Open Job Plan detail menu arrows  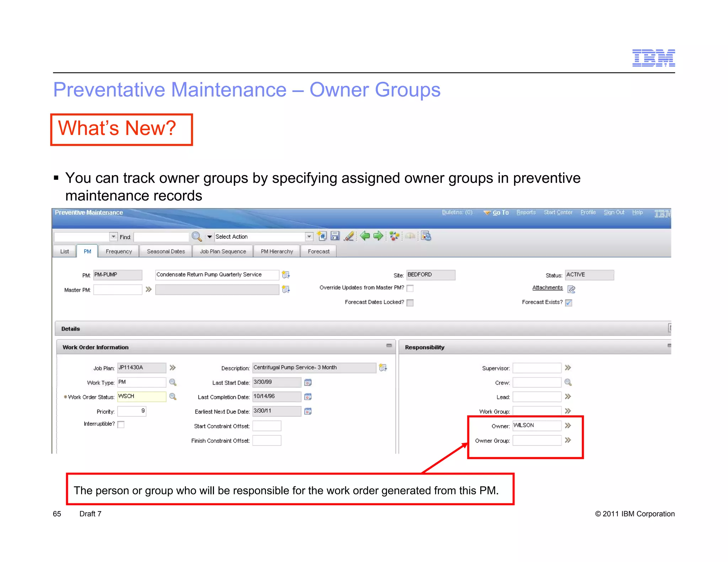click(x=173, y=368)
